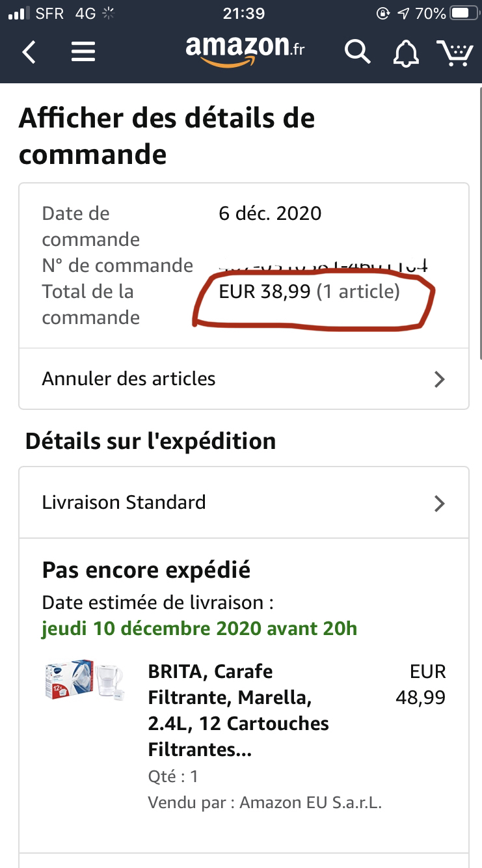Tap the EUR 48,99 item price
The image size is (482, 868).
pos(421,685)
